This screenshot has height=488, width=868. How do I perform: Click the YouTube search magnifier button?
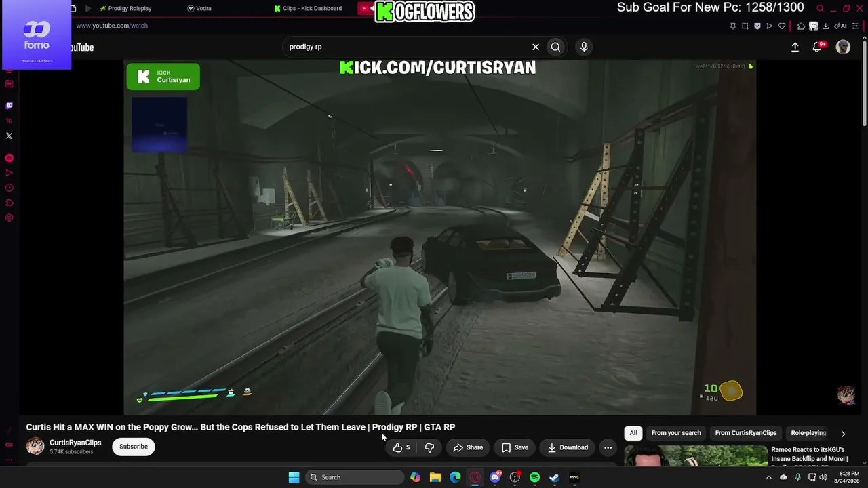[x=555, y=47]
